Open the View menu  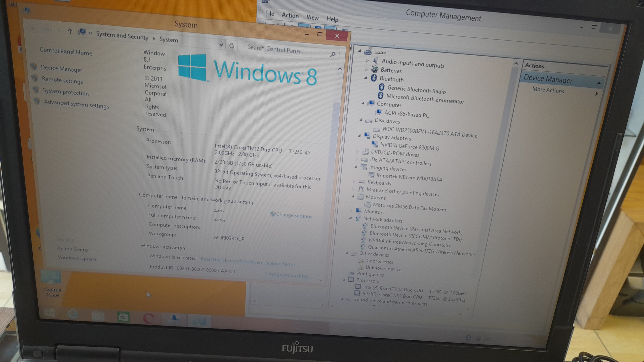click(x=312, y=17)
